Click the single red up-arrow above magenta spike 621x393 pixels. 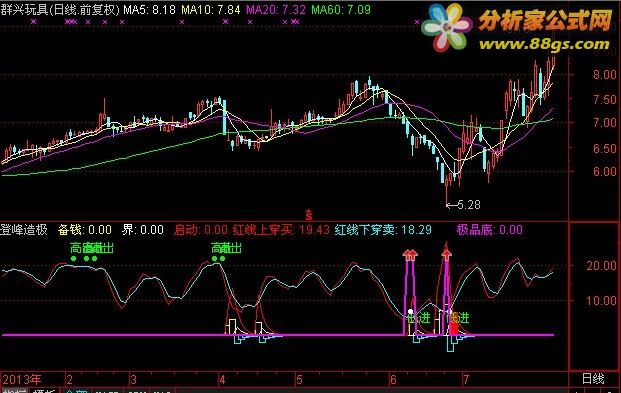[446, 254]
